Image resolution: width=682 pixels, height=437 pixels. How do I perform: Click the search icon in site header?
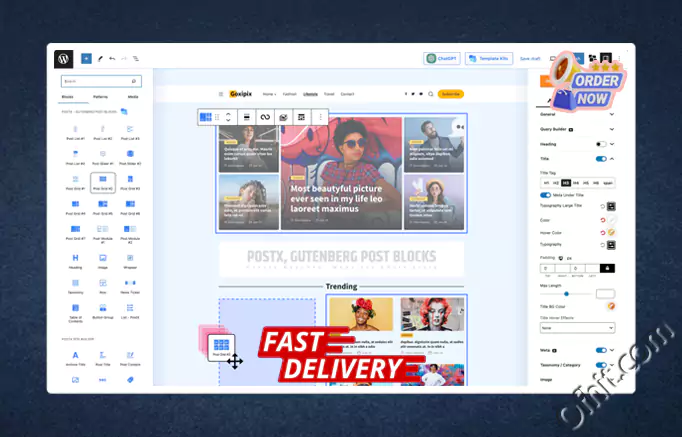point(428,94)
